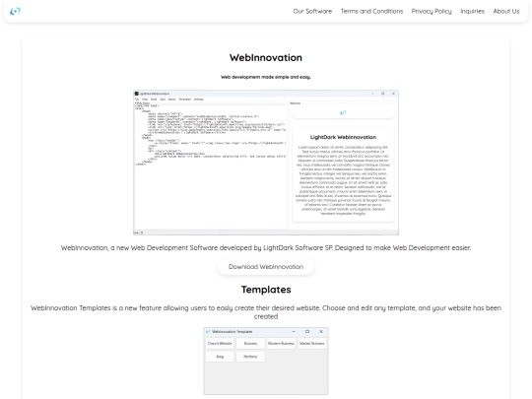Click the WebInnovation page heading
Image resolution: width=532 pixels, height=399 pixels.
pyautogui.click(x=266, y=58)
